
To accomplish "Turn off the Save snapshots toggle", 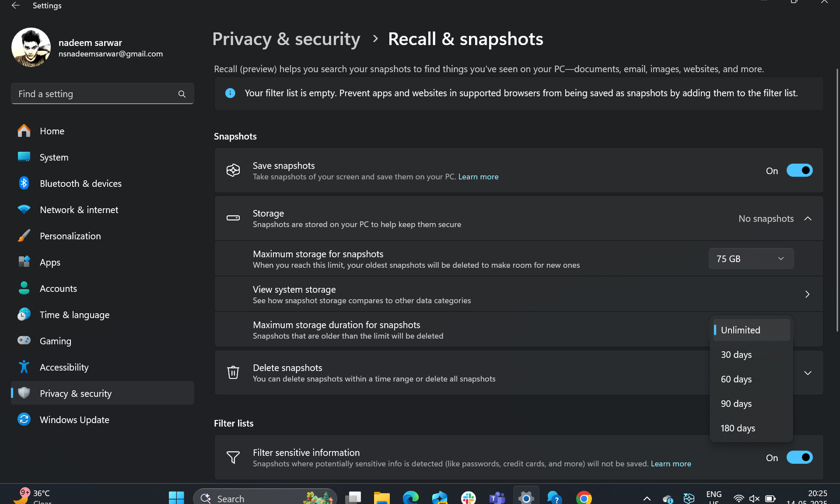I will click(x=800, y=170).
